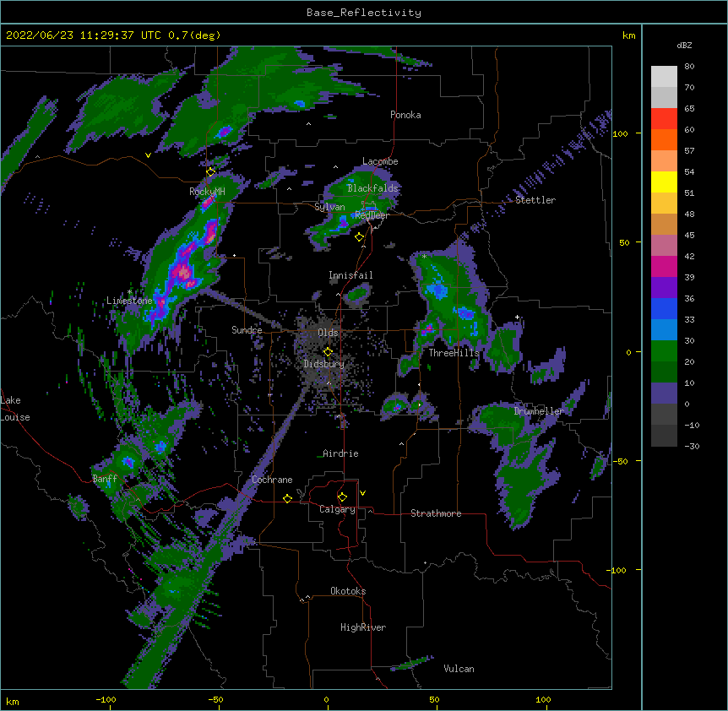728x711 pixels.
Task: Click the -10 value in the dBZ legend
Action: 692,425
